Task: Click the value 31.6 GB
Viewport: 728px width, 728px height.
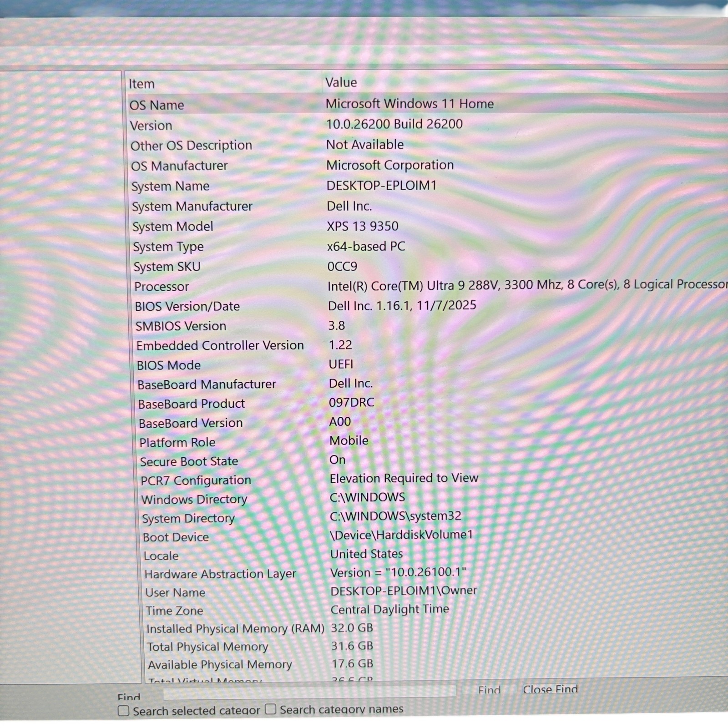Action: [352, 646]
